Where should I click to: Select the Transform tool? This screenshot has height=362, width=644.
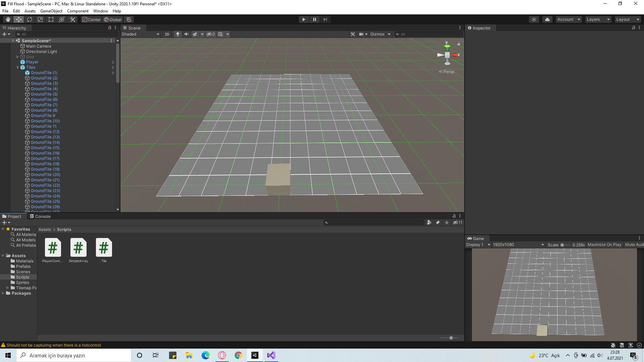62,19
